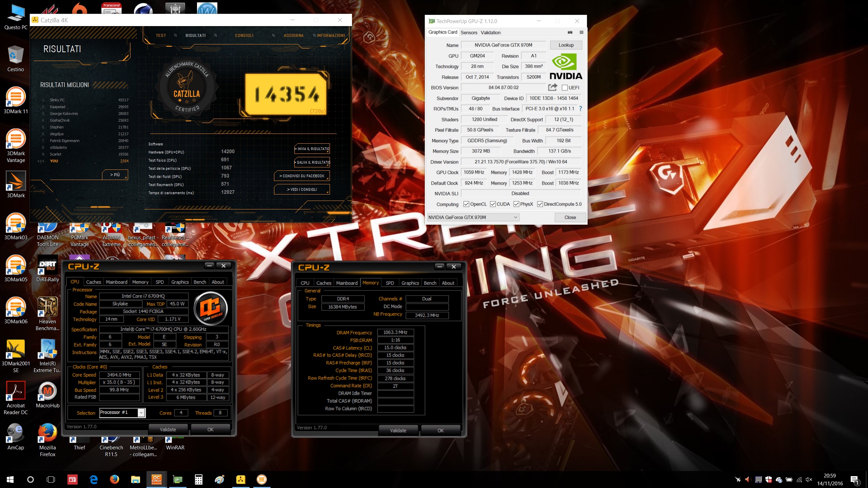Open the GPU-Z hamburger menu icon
Screen dimensions: 868x488
(581, 33)
